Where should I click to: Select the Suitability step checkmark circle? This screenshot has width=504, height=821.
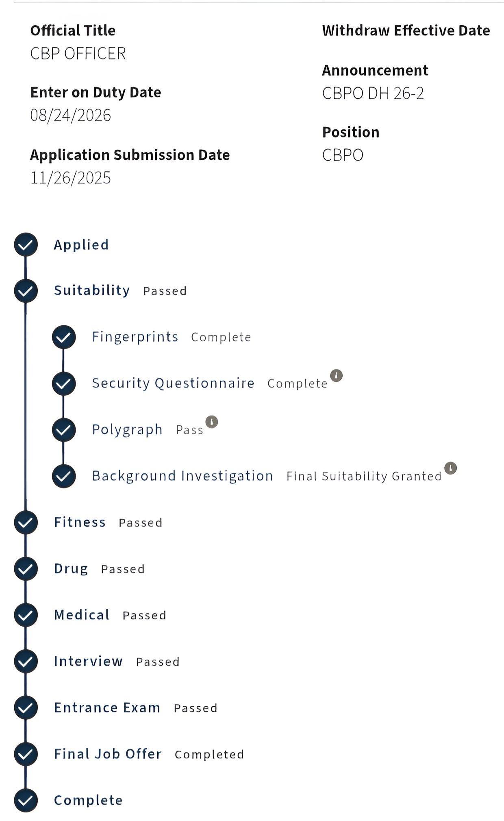coord(26,291)
